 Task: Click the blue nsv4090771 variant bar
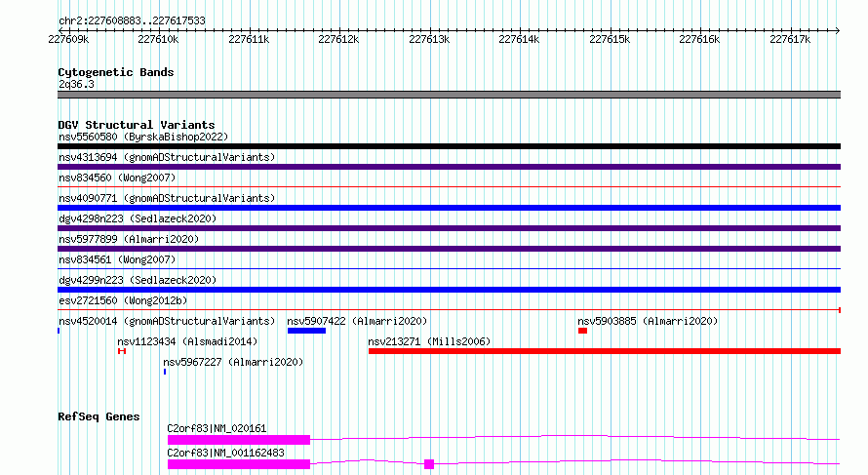point(449,208)
